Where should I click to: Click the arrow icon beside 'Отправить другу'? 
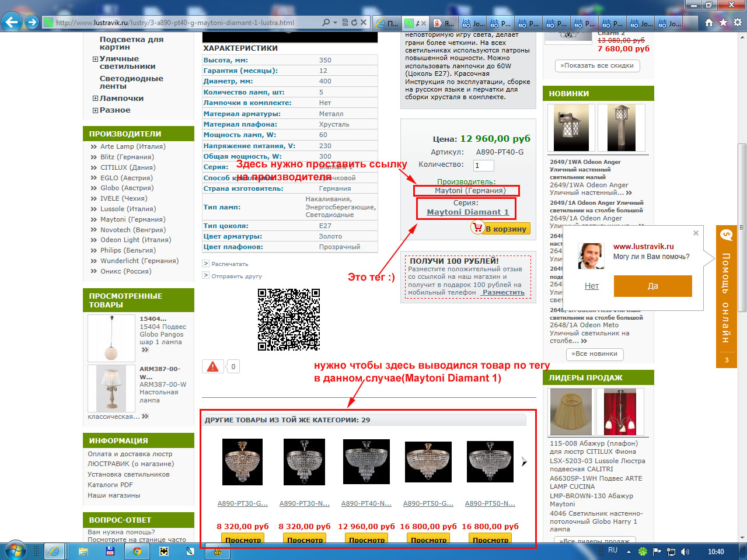[x=206, y=275]
